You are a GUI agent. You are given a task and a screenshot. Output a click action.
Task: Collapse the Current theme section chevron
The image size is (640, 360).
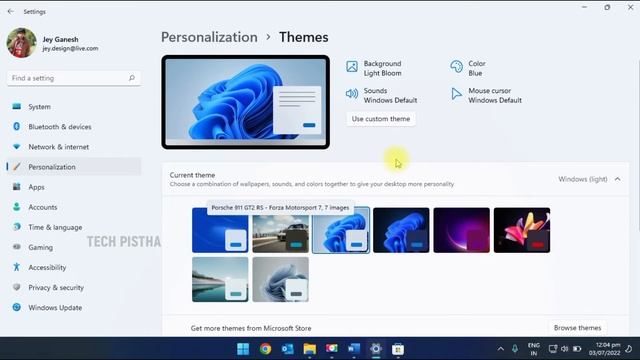[618, 179]
